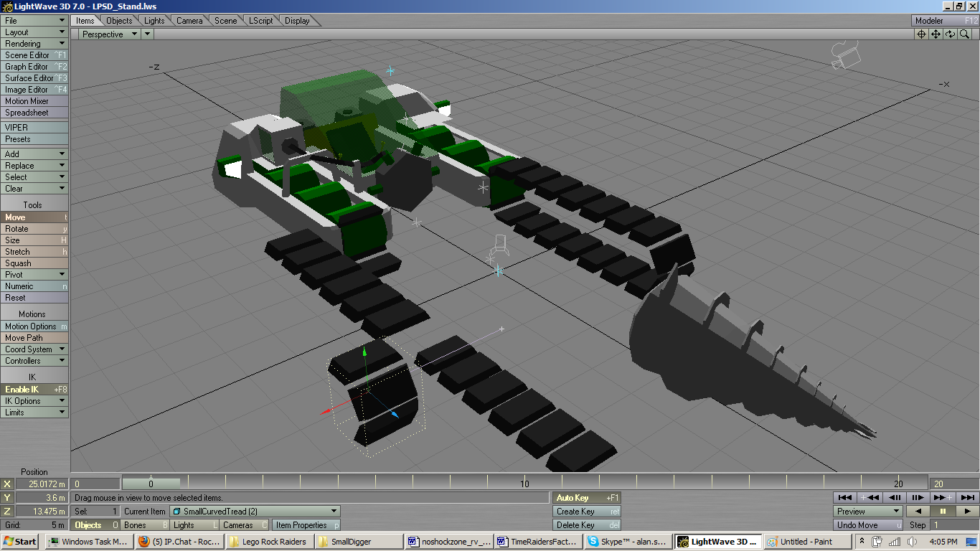Viewport: 980px width, 551px height.
Task: Open the File dropdown menu
Action: coord(34,21)
